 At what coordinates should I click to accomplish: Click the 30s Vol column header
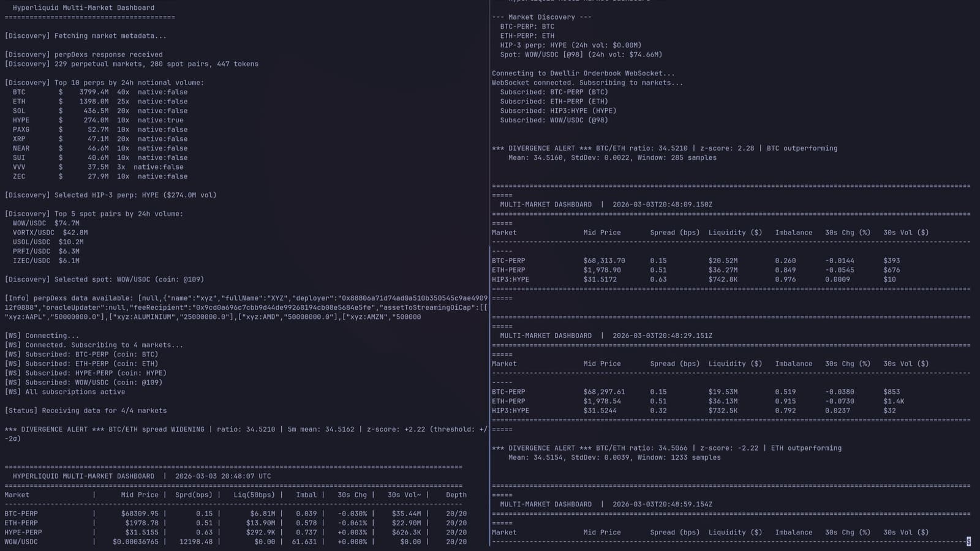(905, 232)
